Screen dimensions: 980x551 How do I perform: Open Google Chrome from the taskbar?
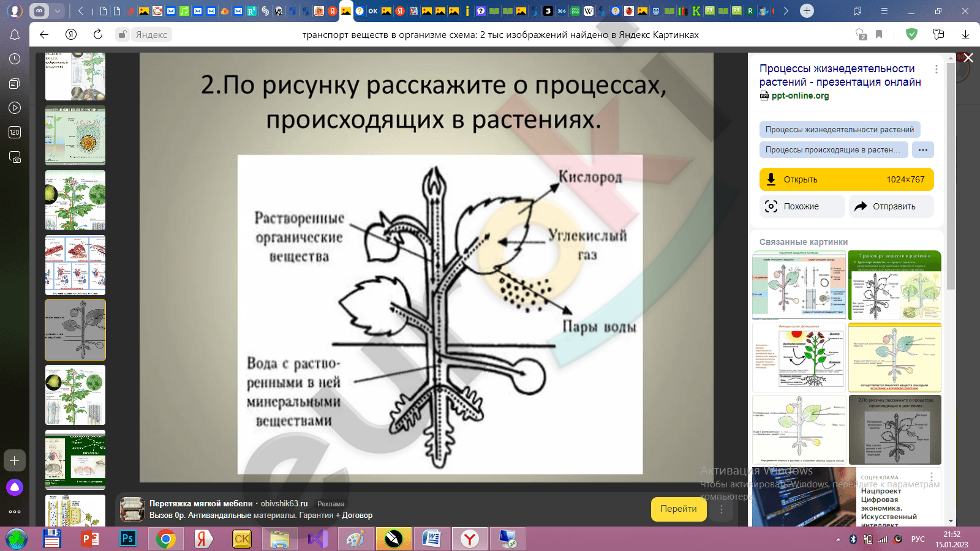pos(165,539)
